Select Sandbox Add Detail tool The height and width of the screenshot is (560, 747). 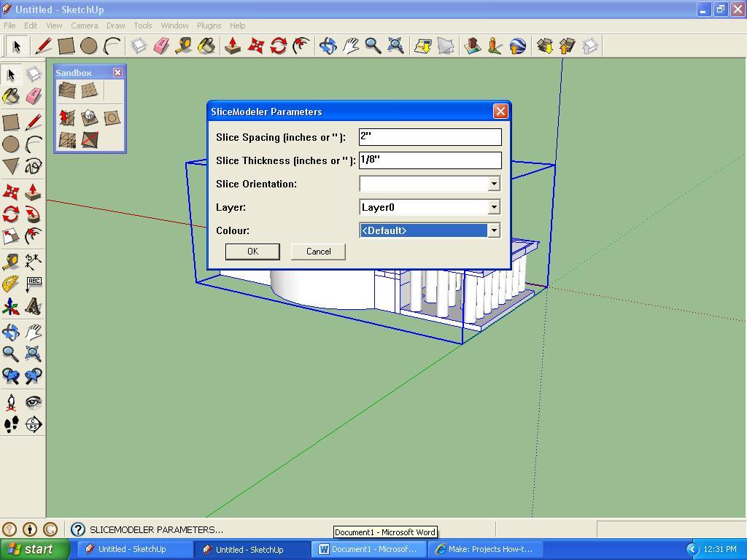66,140
